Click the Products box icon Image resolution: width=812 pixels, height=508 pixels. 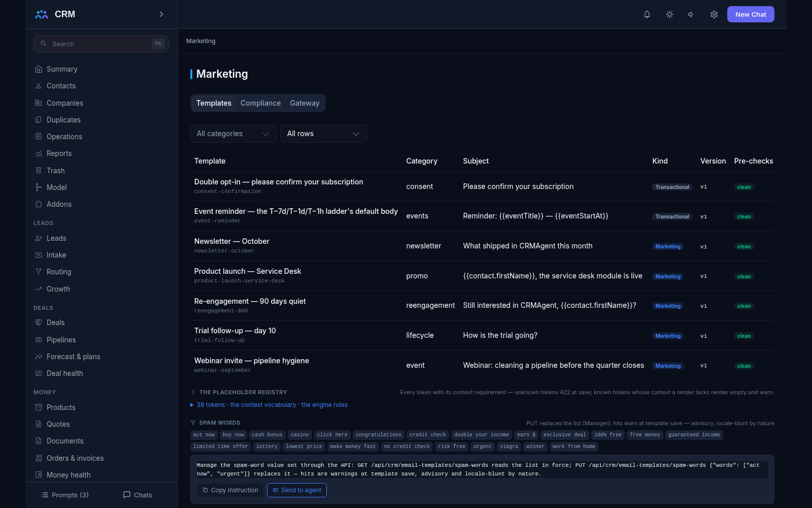tap(39, 407)
